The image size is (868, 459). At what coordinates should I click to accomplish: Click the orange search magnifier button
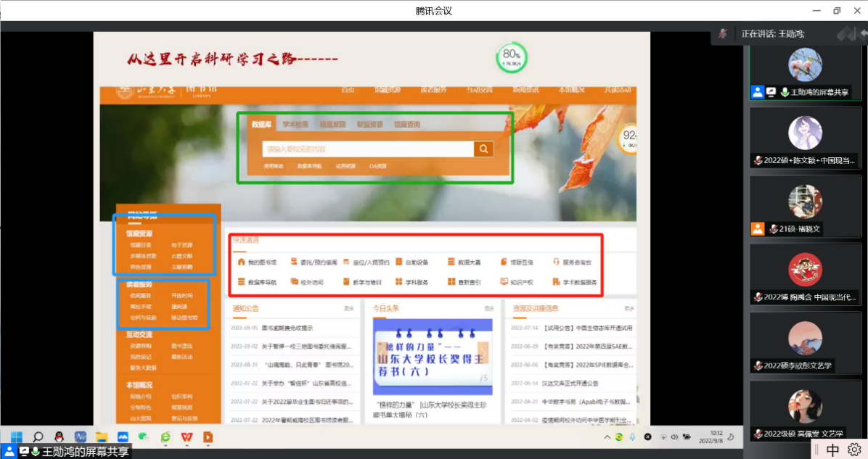click(x=483, y=149)
